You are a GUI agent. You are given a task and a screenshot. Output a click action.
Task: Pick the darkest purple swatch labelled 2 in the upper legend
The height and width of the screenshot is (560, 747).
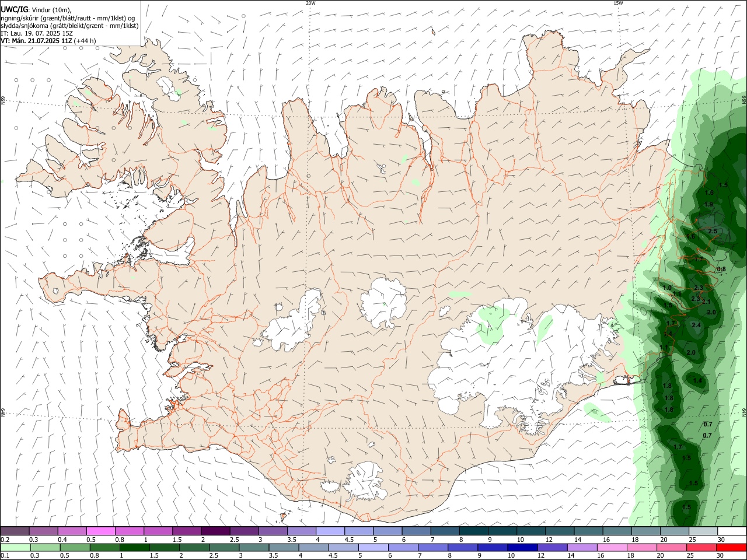(215, 531)
